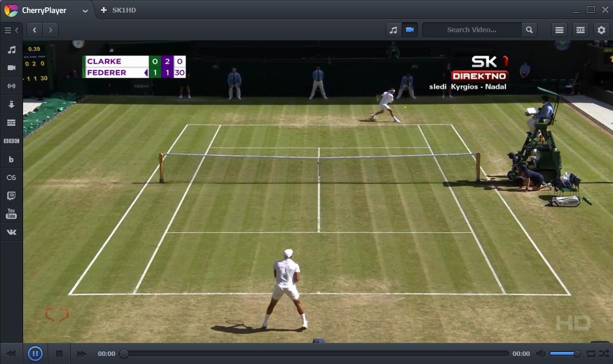Image resolution: width=613 pixels, height=364 pixels.
Task: Open the Video section in sidebar
Action: click(x=12, y=68)
